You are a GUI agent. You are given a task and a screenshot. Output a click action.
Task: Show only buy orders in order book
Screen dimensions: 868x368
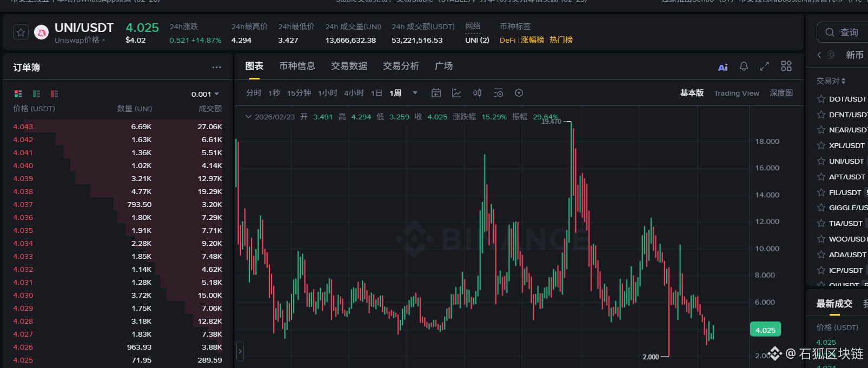pos(36,94)
